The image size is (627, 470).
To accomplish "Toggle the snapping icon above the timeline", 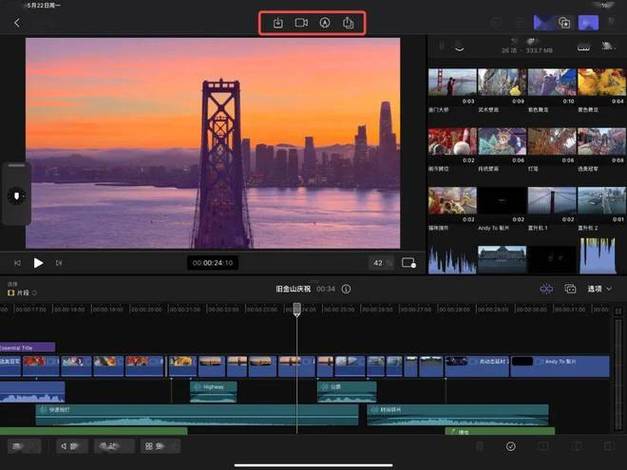I will (x=546, y=288).
